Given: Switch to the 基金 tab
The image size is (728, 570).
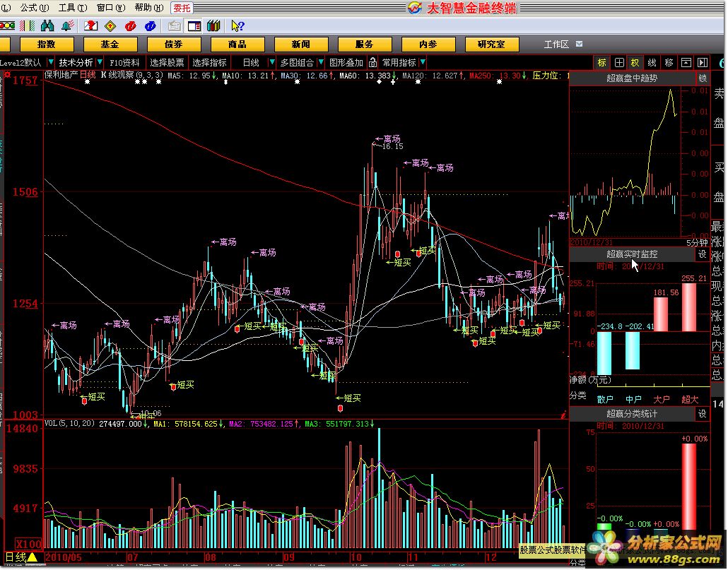Looking at the screenshot, I should coord(110,44).
